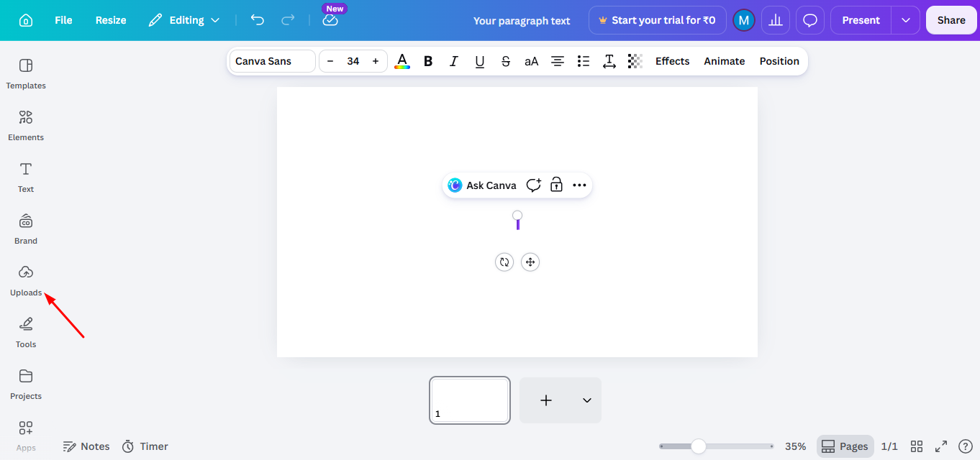Toggle bulleted list formatting

(584, 61)
